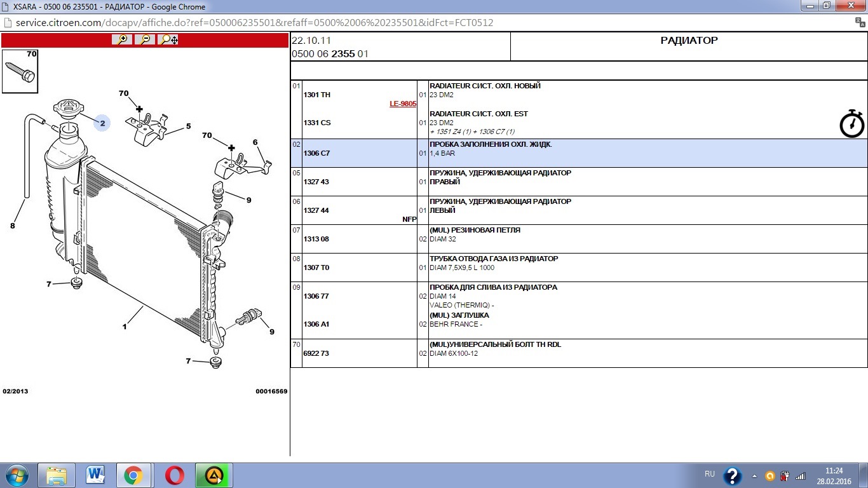
Task: Click the address bar URL
Action: 255,23
